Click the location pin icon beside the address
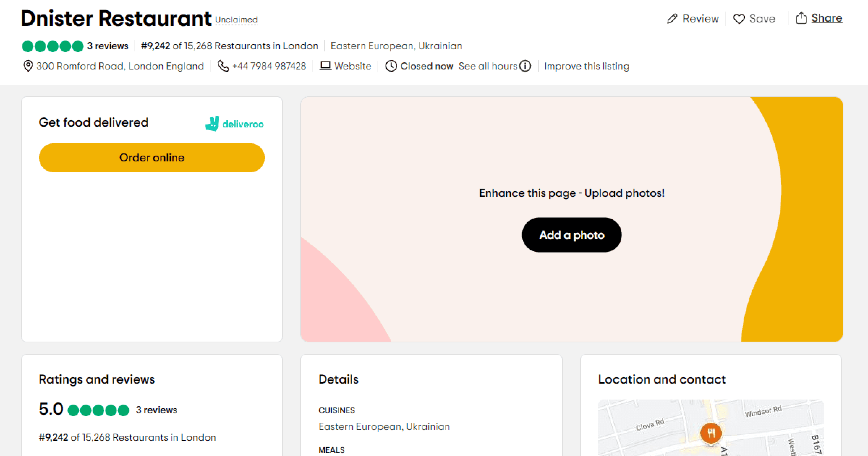This screenshot has height=456, width=868. pos(28,66)
